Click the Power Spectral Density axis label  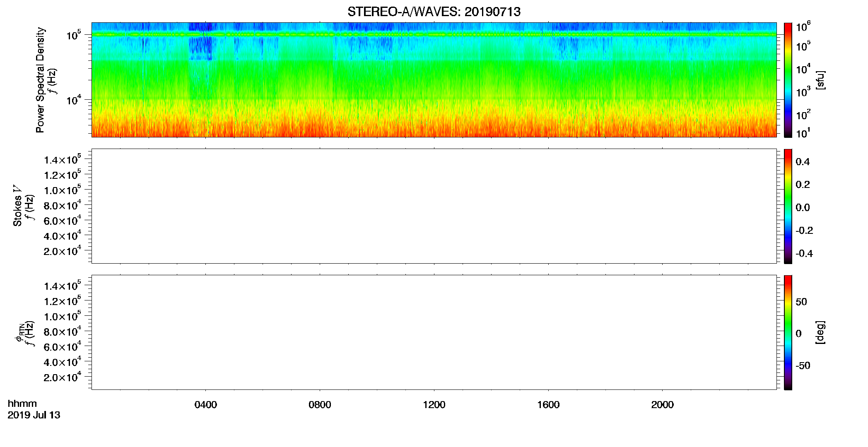point(40,80)
